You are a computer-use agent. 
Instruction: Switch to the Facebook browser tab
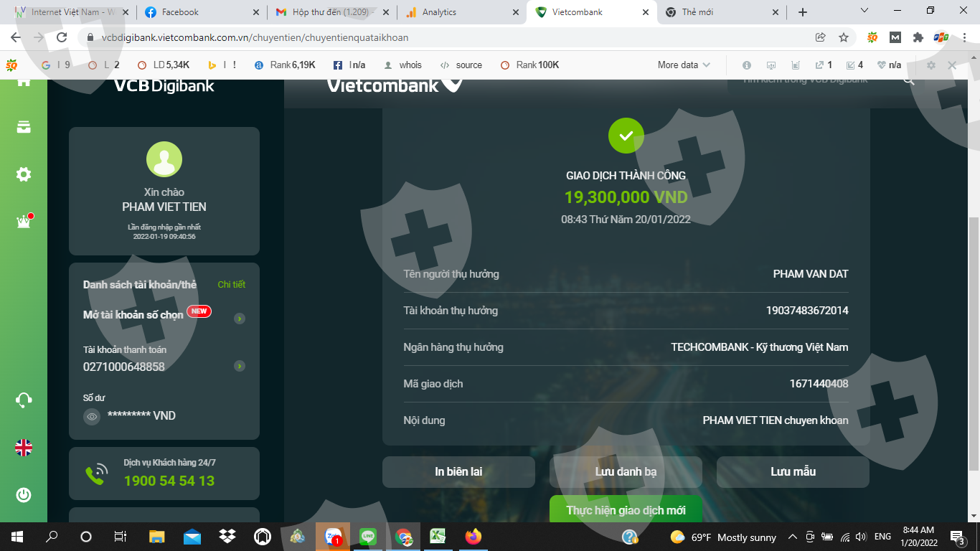pos(202,12)
